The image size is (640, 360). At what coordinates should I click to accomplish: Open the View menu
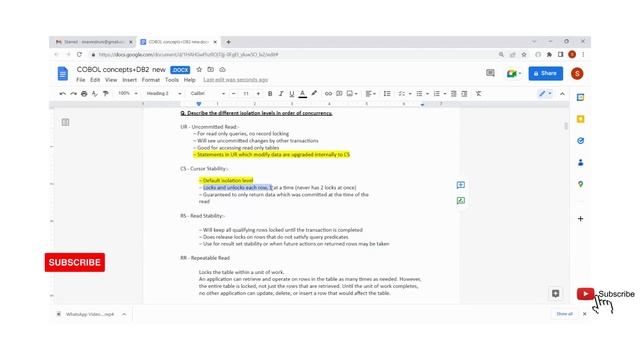tap(111, 80)
